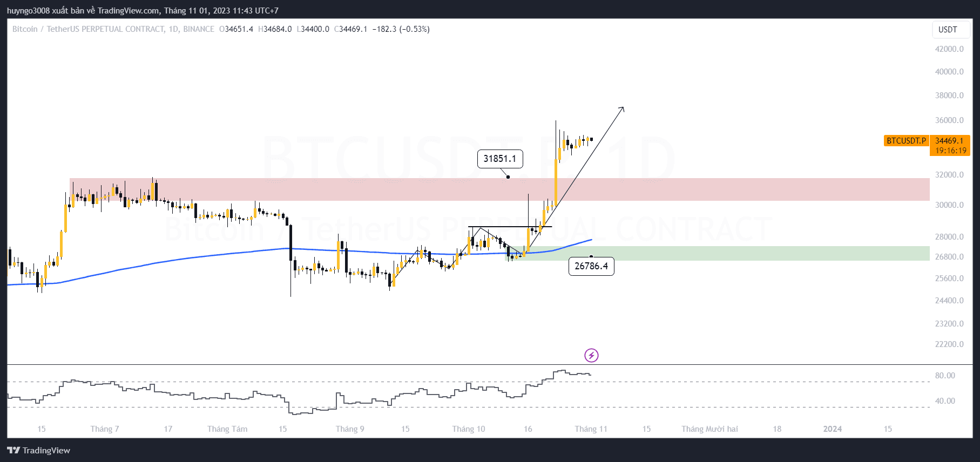Click the publisher header line with huyngo3008

pyautogui.click(x=143, y=10)
